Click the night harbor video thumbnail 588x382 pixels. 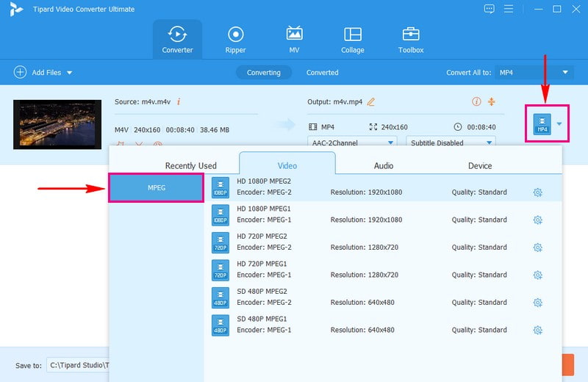(x=51, y=123)
